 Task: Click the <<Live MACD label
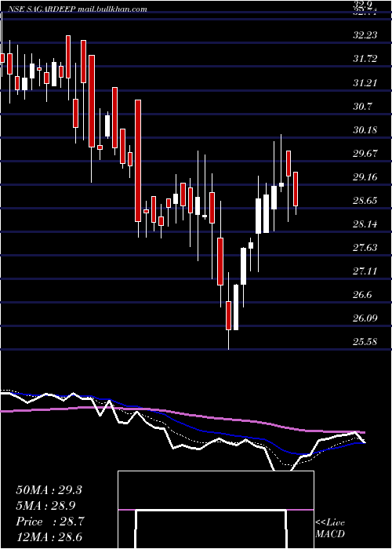pyautogui.click(x=330, y=529)
